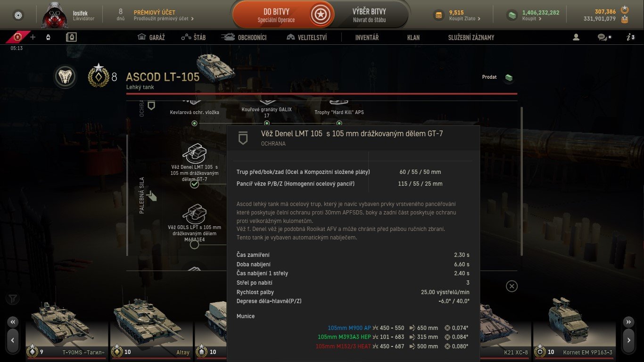644x362 pixels.
Task: Open the vehicle filter funnel icon
Action: click(x=13, y=299)
